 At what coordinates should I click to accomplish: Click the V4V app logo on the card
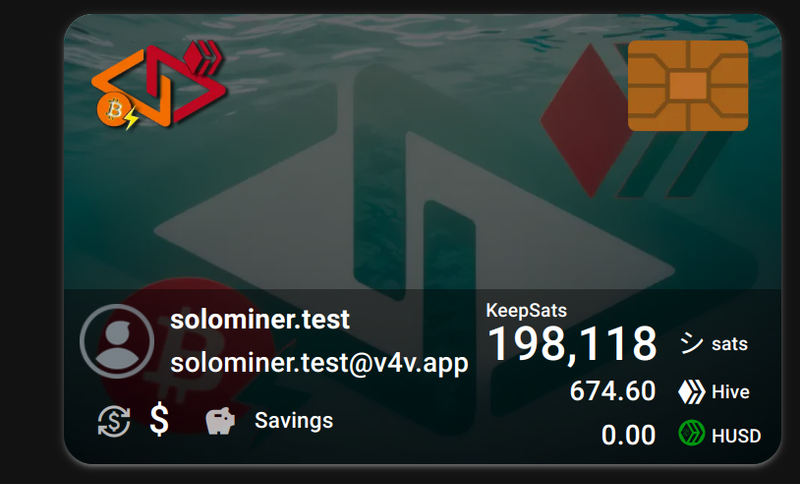159,85
